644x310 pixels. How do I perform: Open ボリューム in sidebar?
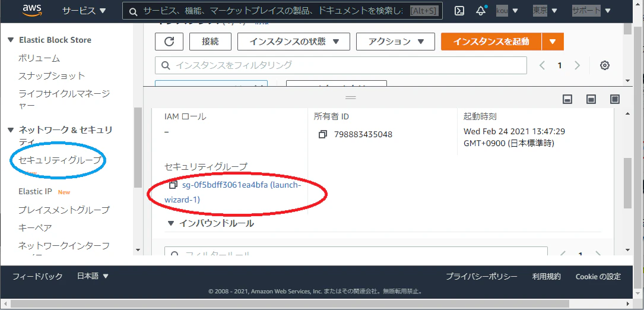pyautogui.click(x=39, y=58)
